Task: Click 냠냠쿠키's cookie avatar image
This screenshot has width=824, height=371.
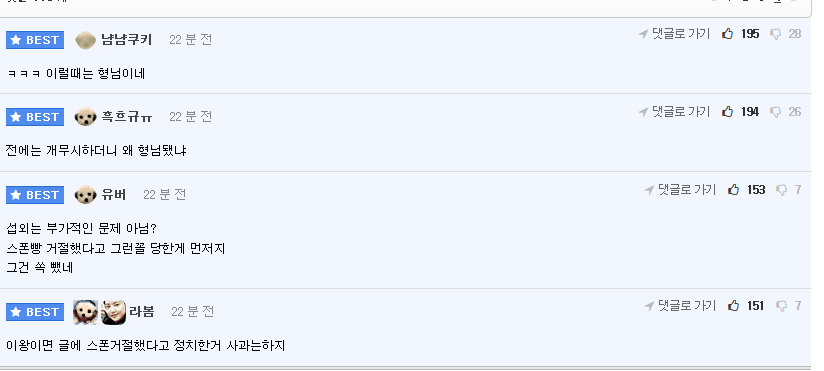Action: tap(85, 40)
